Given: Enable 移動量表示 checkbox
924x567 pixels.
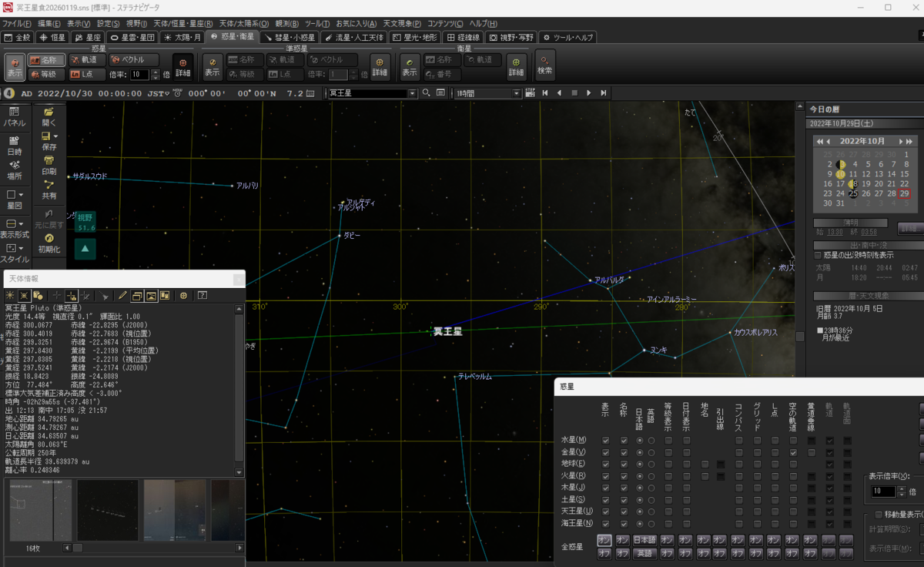Looking at the screenshot, I should click(879, 515).
